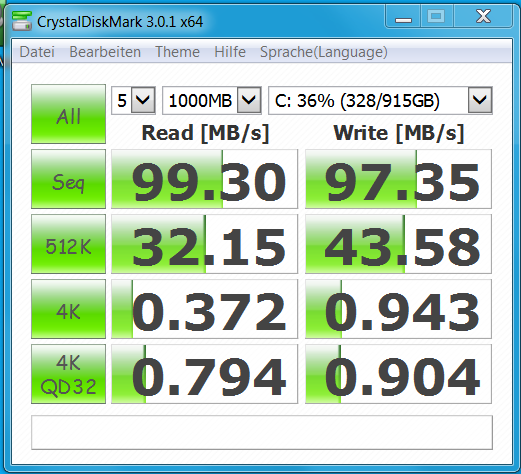Open the Datei menu
Viewport: 521px width, 474px height.
click(x=37, y=52)
